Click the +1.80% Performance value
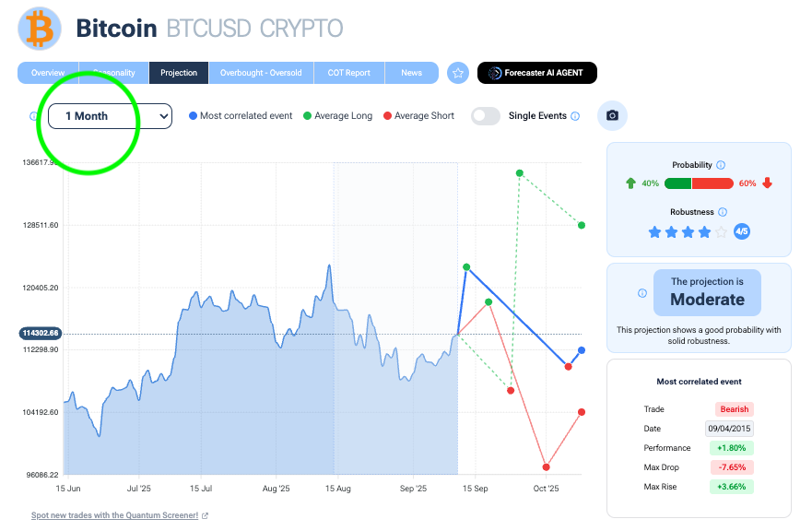This screenshot has height=531, width=812. pyautogui.click(x=732, y=448)
